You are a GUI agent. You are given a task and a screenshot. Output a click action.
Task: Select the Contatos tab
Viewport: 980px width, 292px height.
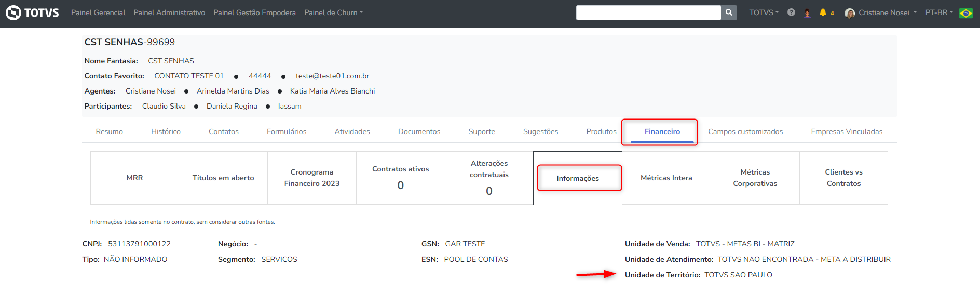pyautogui.click(x=224, y=131)
